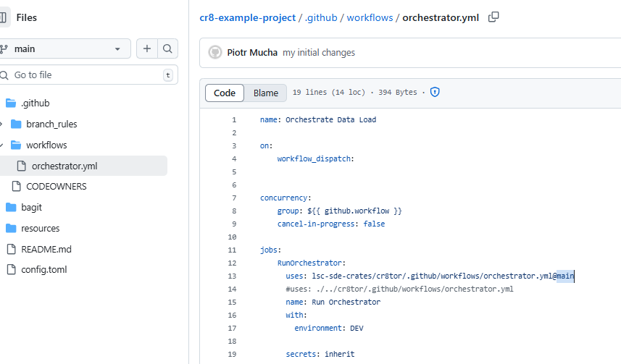Image resolution: width=621 pixels, height=364 pixels.
Task: Go to workflows breadcrumb link
Action: pos(370,18)
